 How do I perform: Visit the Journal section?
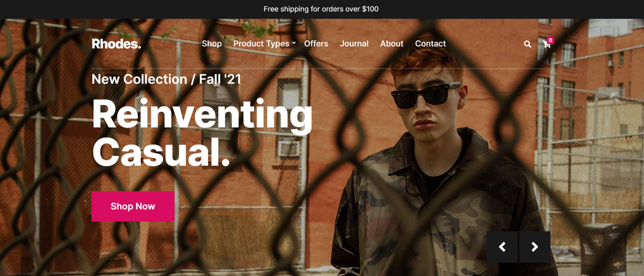pos(354,43)
